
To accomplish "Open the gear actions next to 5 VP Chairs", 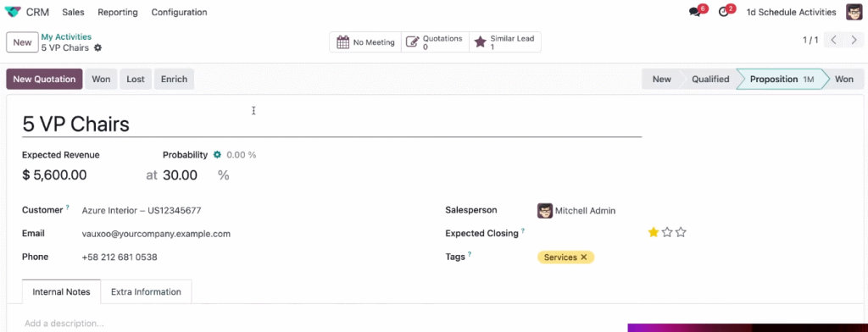I will pyautogui.click(x=98, y=48).
